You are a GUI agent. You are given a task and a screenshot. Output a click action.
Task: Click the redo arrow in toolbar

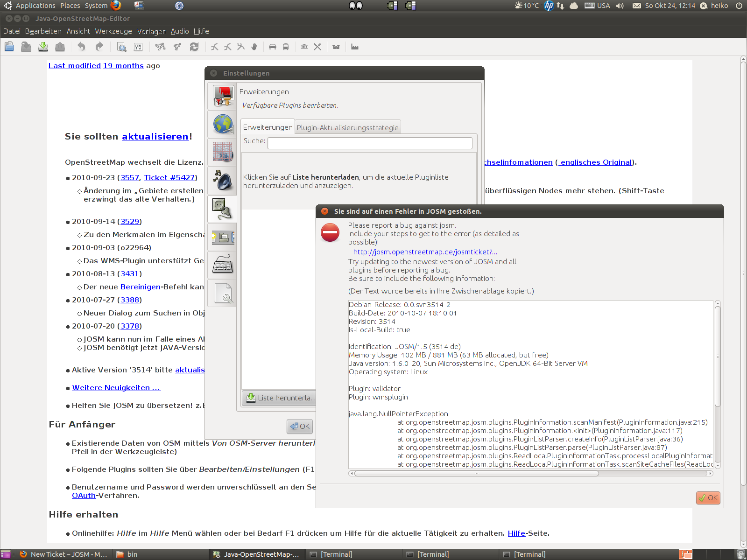99,47
